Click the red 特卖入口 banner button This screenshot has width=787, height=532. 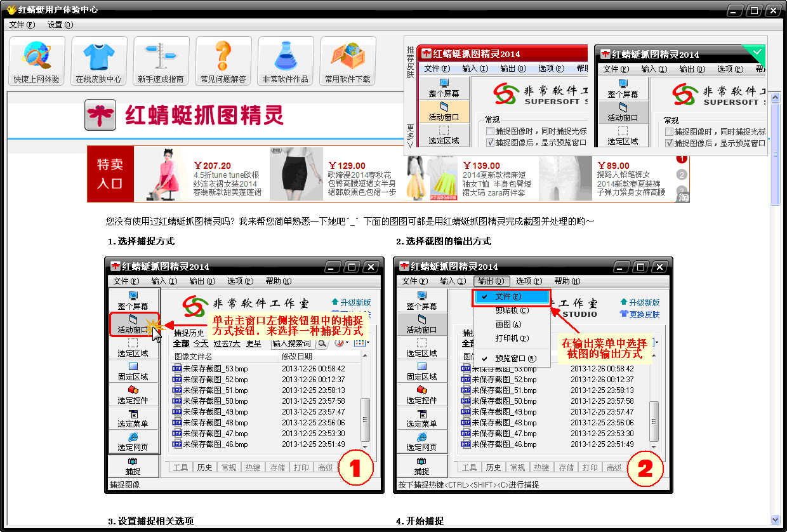coord(110,174)
